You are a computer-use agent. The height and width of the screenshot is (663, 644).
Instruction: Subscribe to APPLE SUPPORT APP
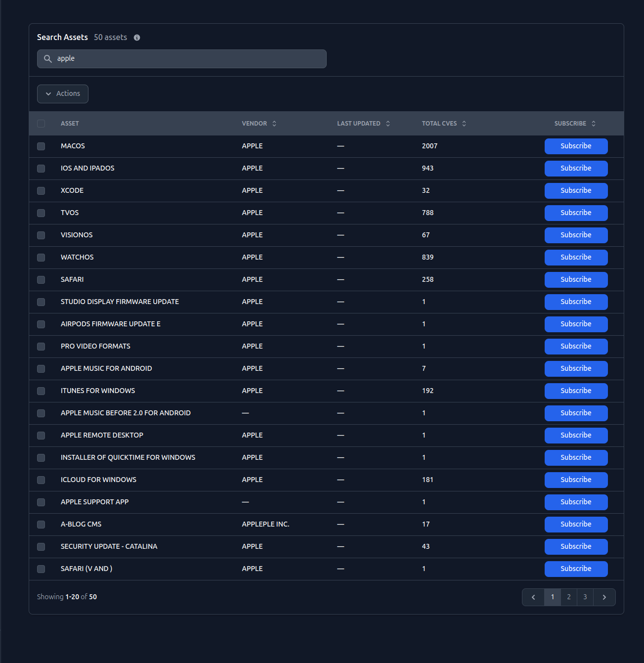tap(576, 502)
